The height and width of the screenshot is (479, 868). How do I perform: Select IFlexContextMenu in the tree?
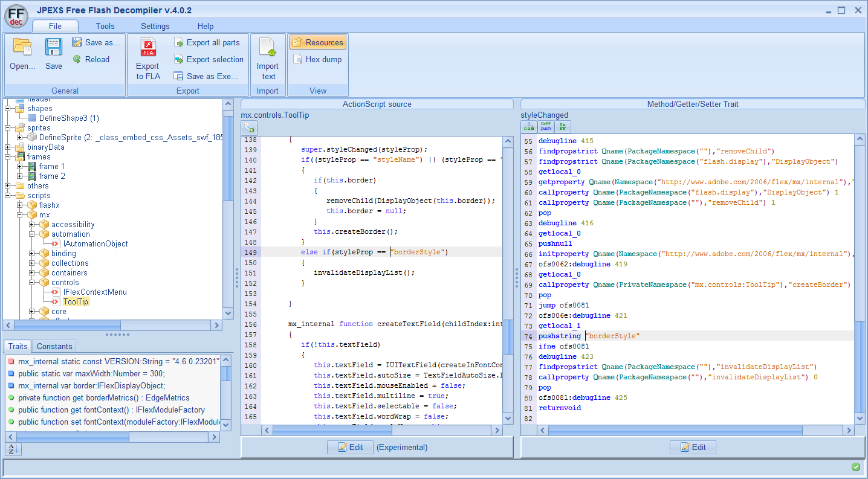(95, 292)
